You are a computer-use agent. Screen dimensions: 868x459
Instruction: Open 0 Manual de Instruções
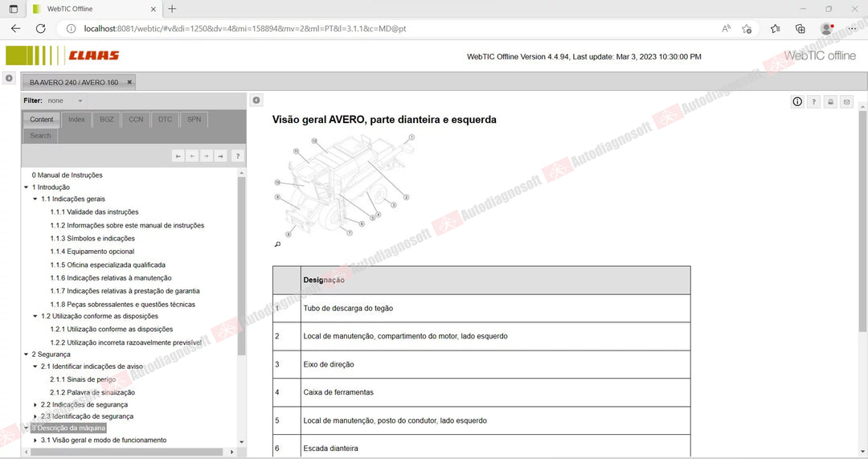pos(67,175)
